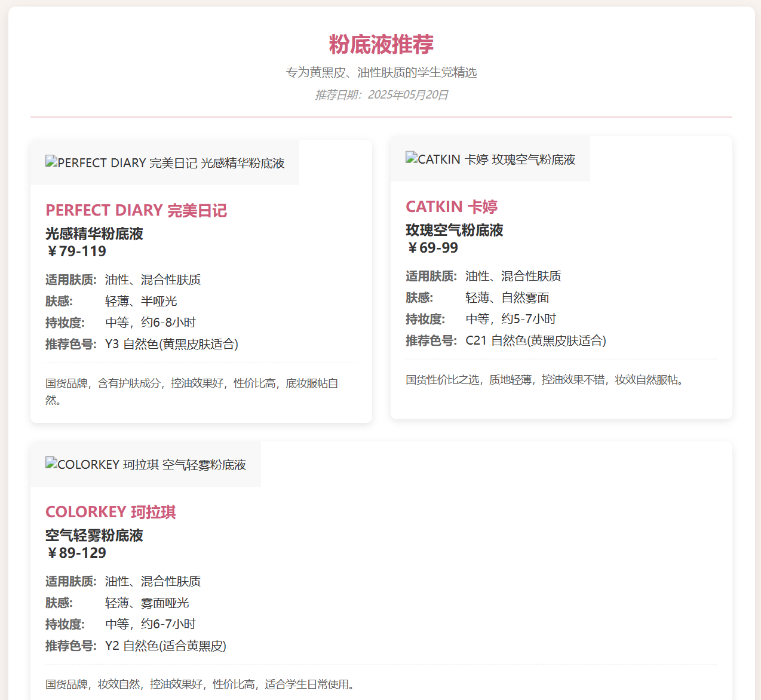Click 油性、混合性肤质 value in COLORKEY card
Viewport: 761px width, 700px height.
153,581
